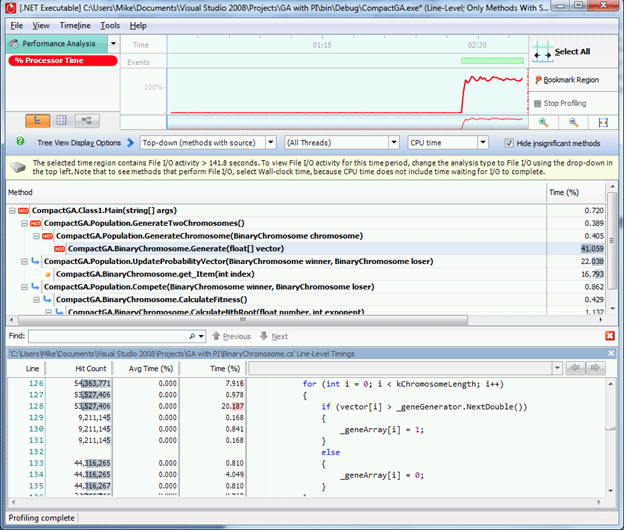Viewport: 625px width, 530px height.
Task: Click the Method column header
Action: pyautogui.click(x=276, y=192)
